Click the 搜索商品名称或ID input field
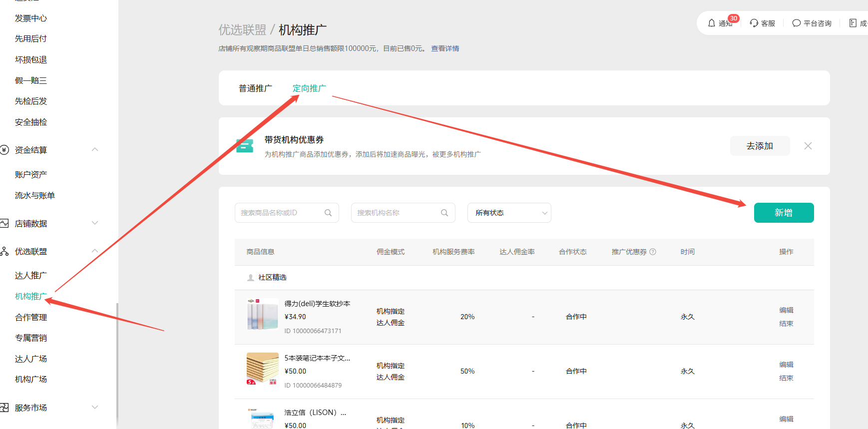868x429 pixels. 280,213
